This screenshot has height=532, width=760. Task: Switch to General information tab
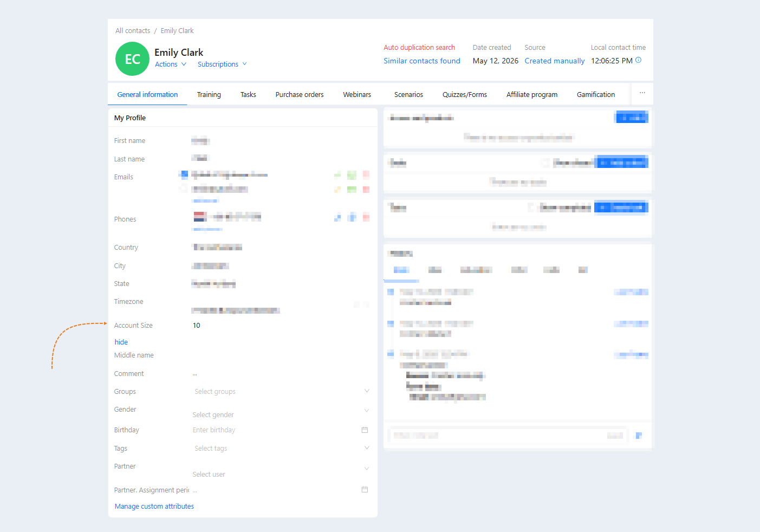(147, 94)
